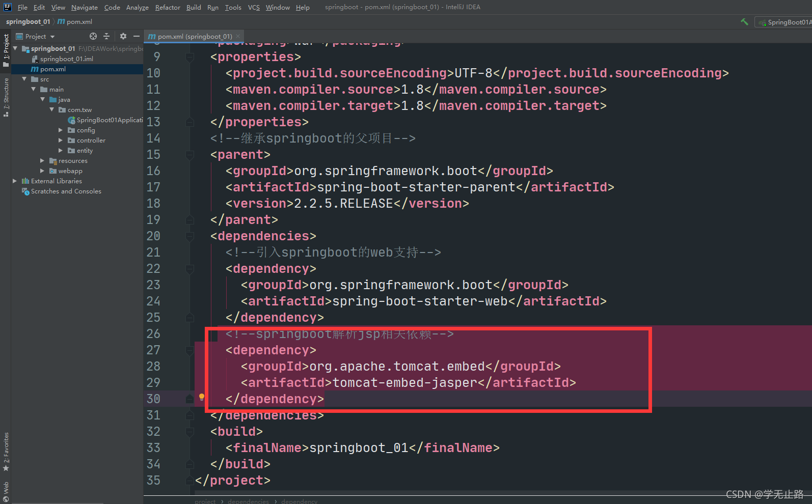
Task: Open Project panel settings gear
Action: (123, 36)
